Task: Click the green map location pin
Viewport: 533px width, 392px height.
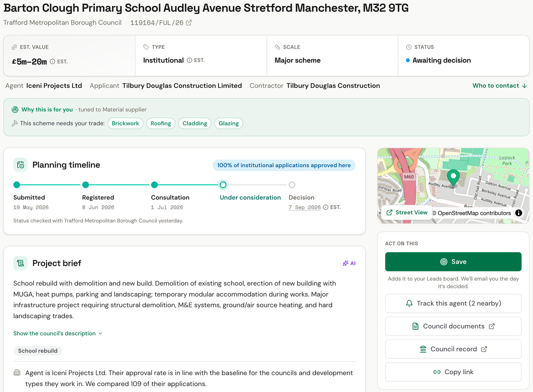Action: [x=453, y=177]
